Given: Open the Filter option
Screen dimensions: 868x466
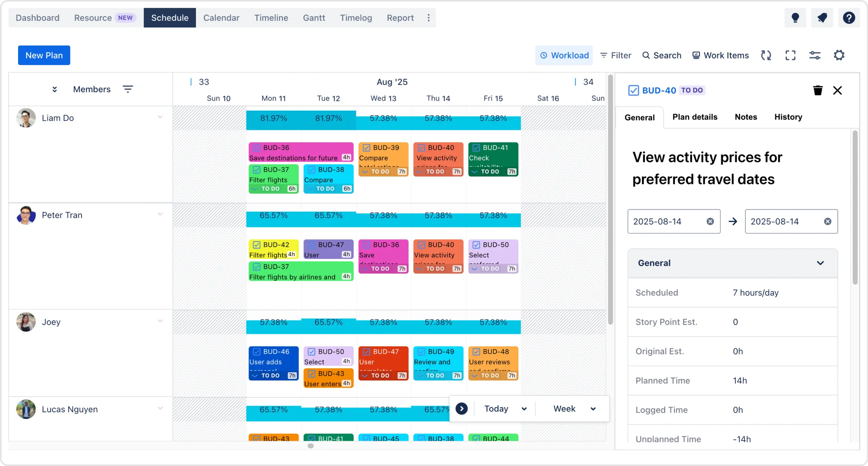Looking at the screenshot, I should tap(616, 55).
